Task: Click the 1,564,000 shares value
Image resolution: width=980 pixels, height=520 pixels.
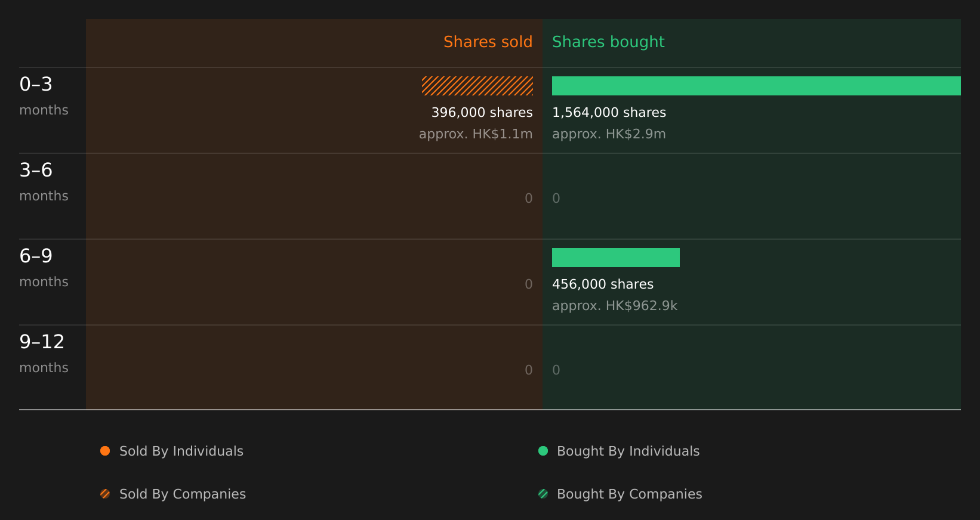Action: (609, 112)
